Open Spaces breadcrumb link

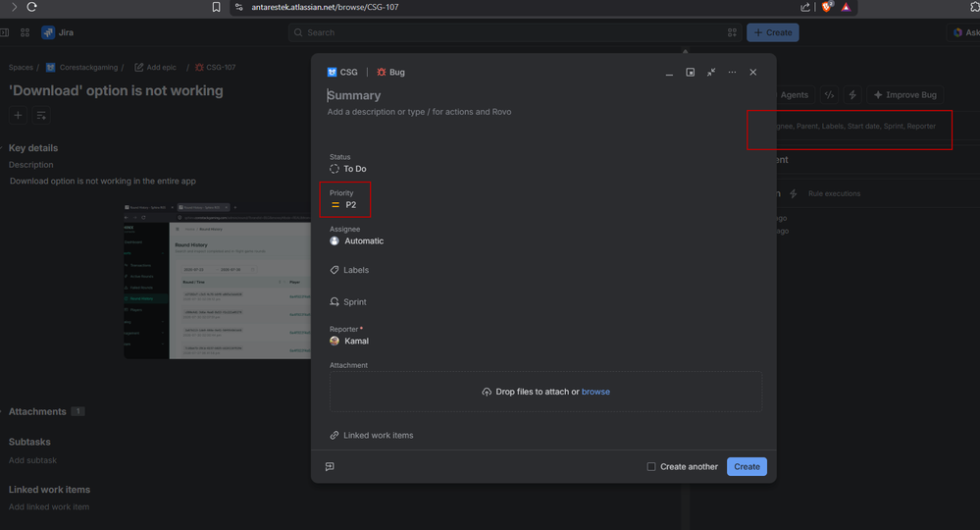click(x=21, y=68)
